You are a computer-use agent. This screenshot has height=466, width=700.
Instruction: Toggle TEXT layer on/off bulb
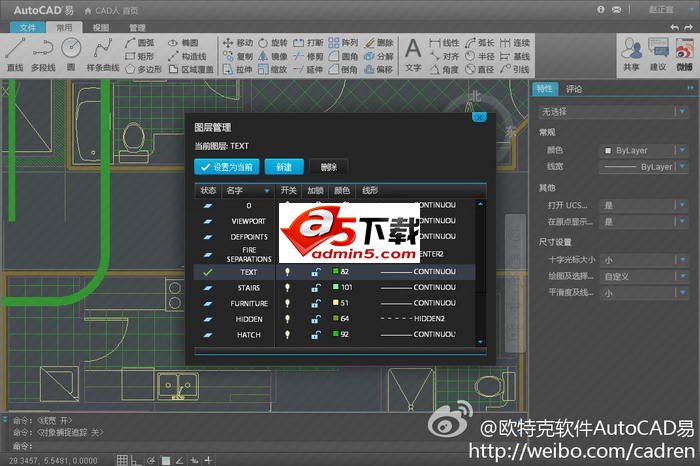tap(288, 271)
